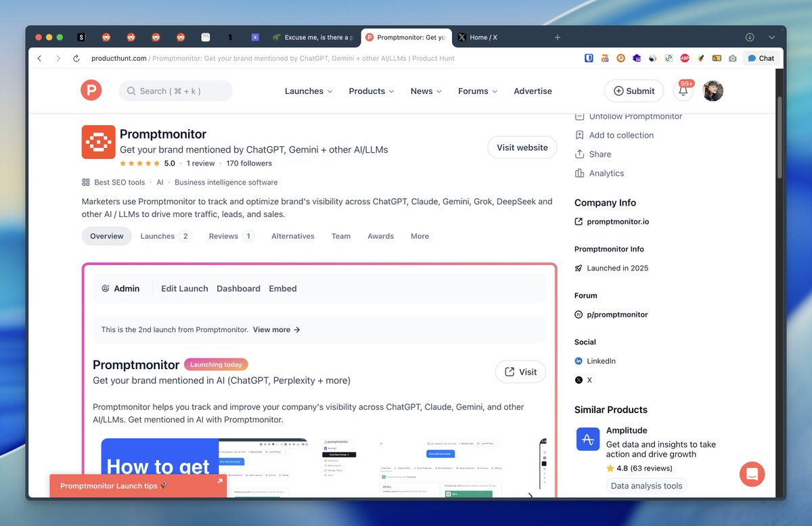Click the X icon under Social
This screenshot has width=812, height=526.
579,380
